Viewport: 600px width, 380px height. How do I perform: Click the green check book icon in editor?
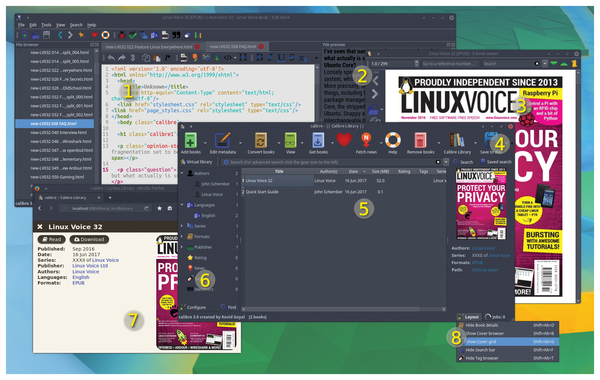(132, 35)
